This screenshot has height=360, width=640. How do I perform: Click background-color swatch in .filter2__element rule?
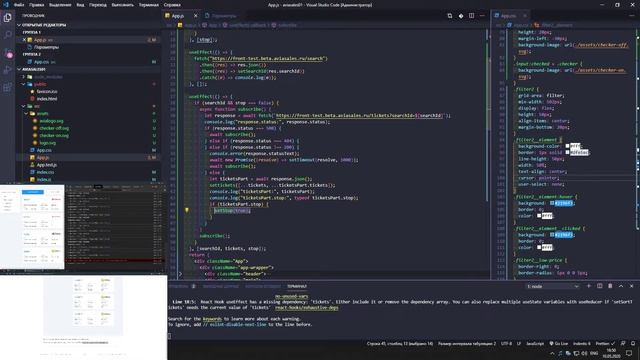567,146
